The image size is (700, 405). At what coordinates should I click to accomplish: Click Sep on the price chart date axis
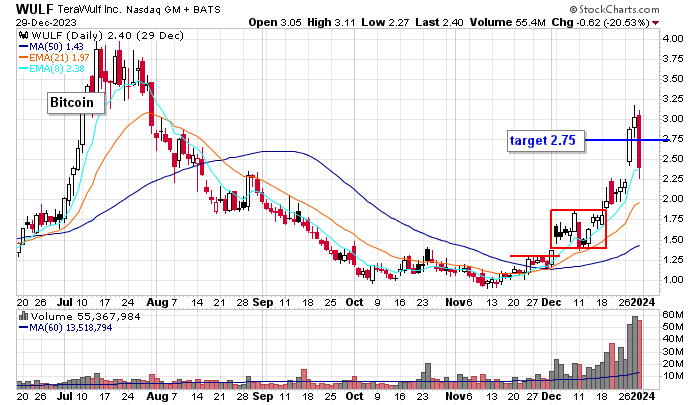click(x=262, y=303)
